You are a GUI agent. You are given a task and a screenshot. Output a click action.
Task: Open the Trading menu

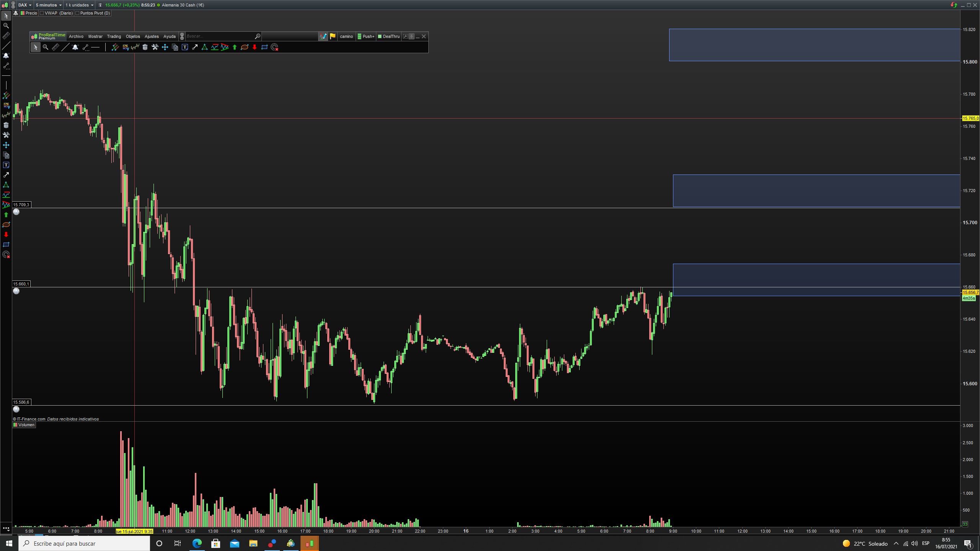click(x=114, y=36)
